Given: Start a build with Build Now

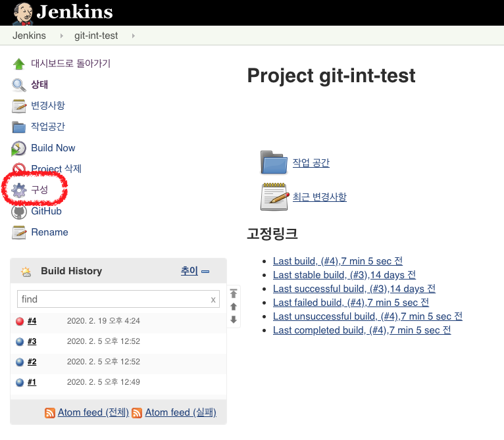Looking at the screenshot, I should (x=53, y=148).
